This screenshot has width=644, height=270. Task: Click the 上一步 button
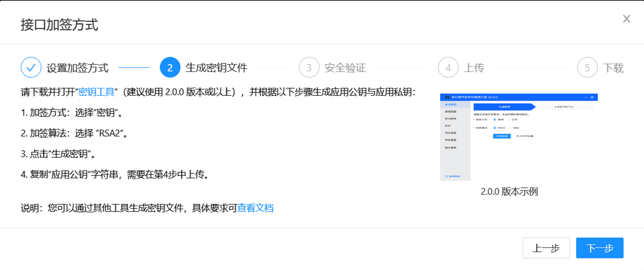(546, 248)
